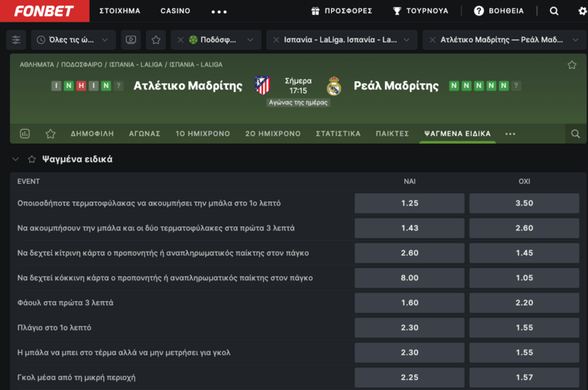The image size is (588, 390).
Task: Open the ΠΡΟΣΦΟΡΕΣ offers link
Action: click(342, 11)
